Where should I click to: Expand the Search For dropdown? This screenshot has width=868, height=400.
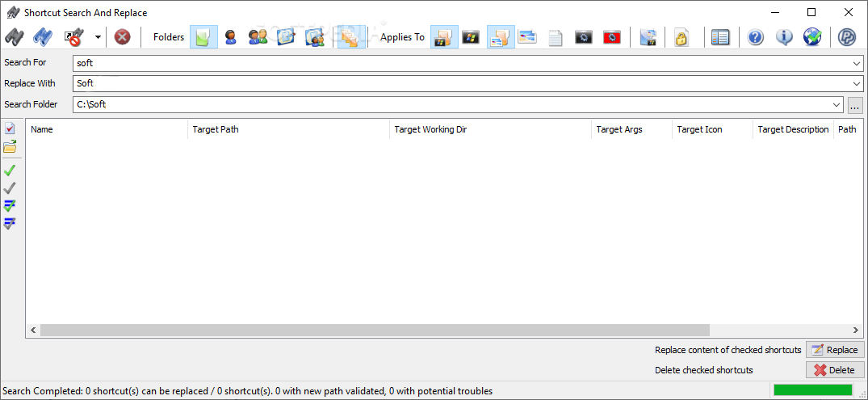click(856, 63)
